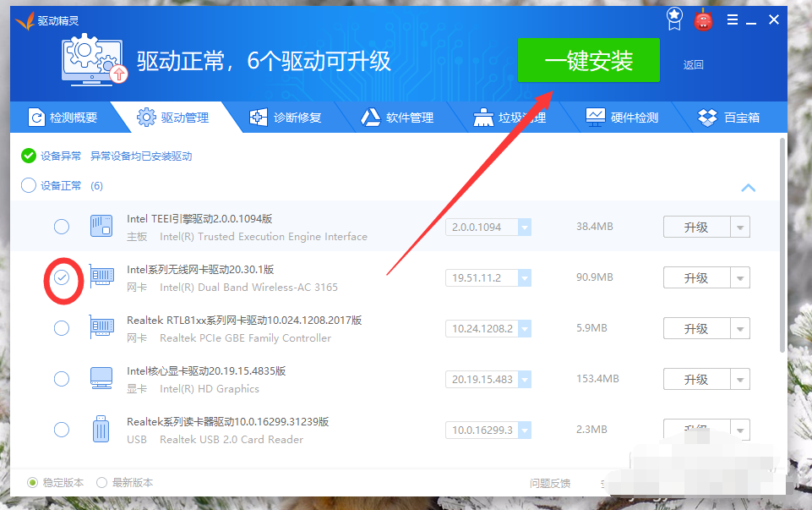Click the gear icon in 驱动管理 tab
812x510 pixels.
146,117
